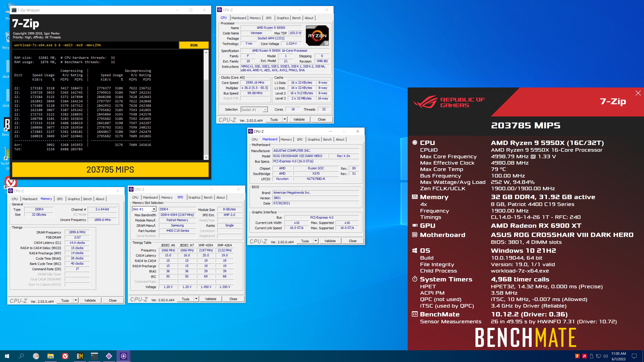Launch Vivaldi browser from the taskbar
This screenshot has width=644, height=362.
tap(65, 356)
